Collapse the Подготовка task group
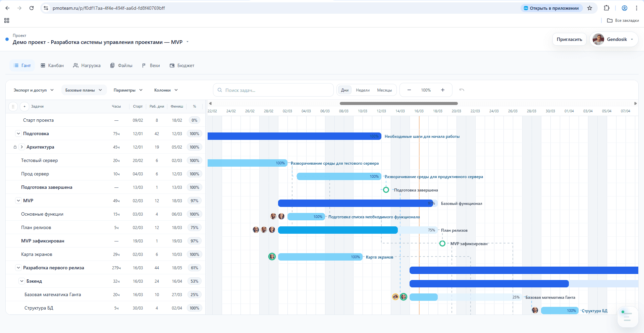 click(18, 134)
